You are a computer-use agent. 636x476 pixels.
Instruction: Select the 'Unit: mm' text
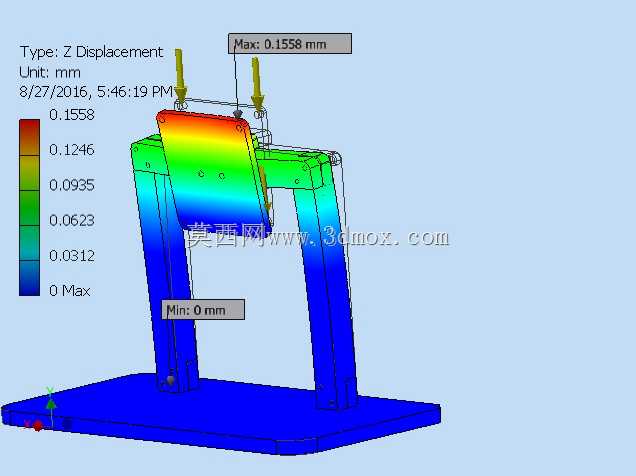(x=50, y=72)
